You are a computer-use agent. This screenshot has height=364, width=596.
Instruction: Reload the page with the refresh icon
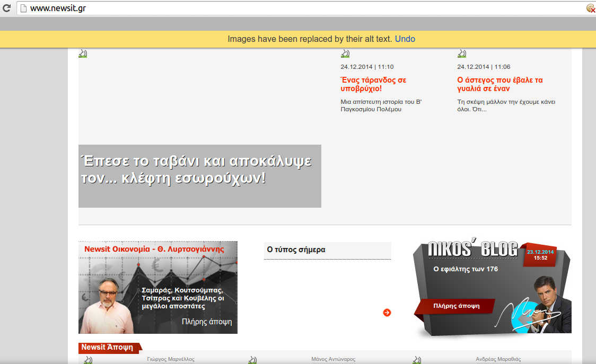(x=6, y=8)
